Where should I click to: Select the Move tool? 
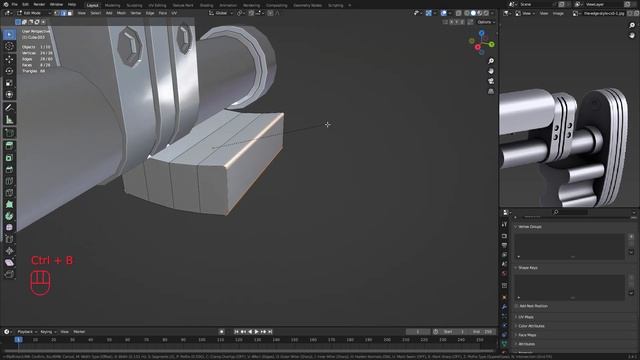pos(9,60)
